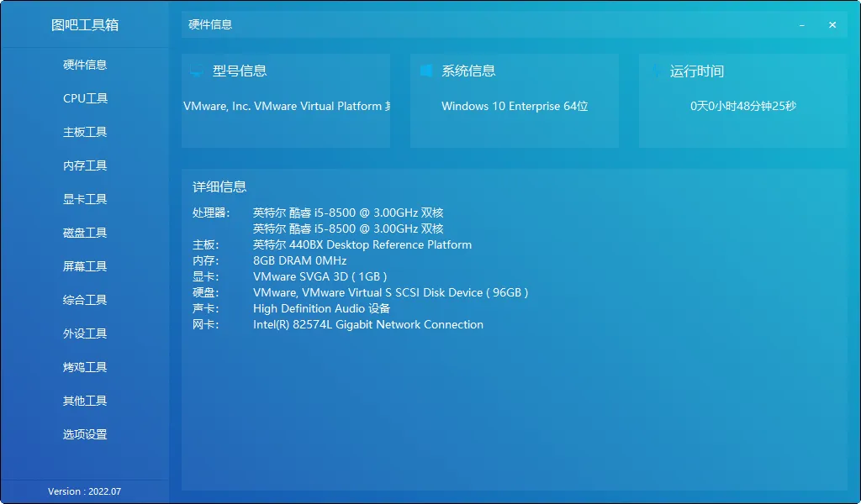The height and width of the screenshot is (504, 861).
Task: Select 屏幕工具 in the left menu
Action: coord(85,266)
